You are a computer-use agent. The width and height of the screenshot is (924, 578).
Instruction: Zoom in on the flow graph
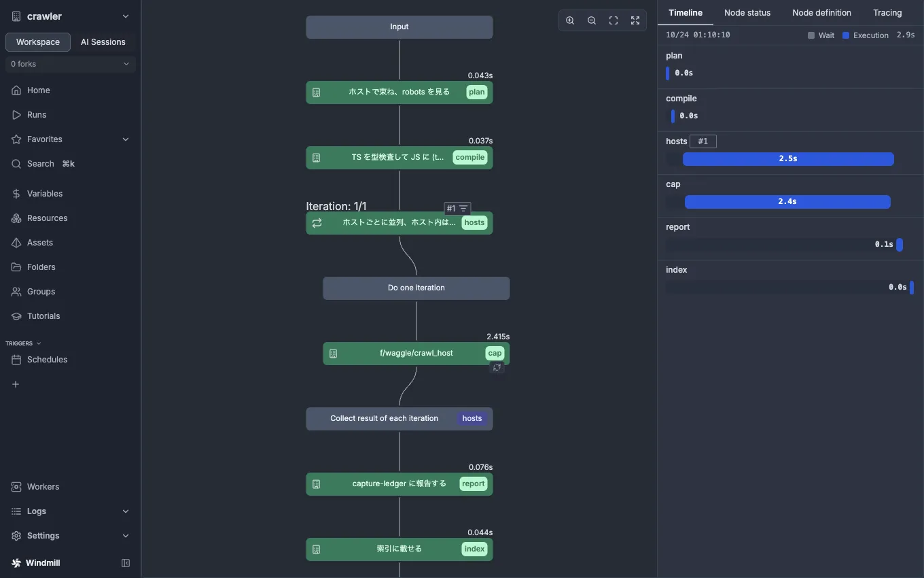coord(570,20)
